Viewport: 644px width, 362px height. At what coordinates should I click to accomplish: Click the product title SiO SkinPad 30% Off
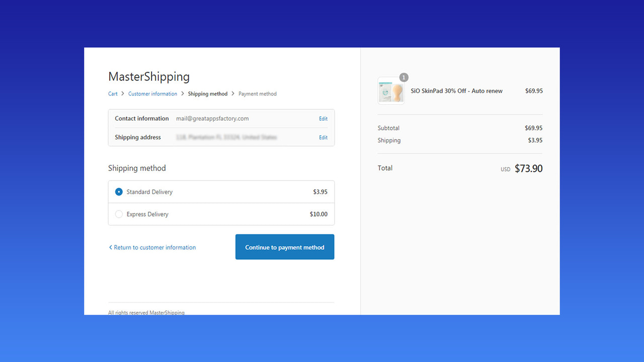[456, 91]
